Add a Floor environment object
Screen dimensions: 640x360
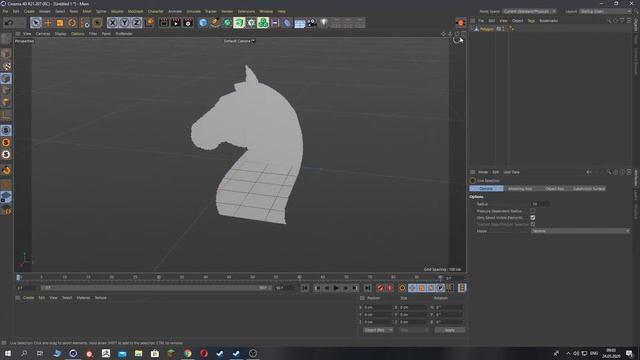pyautogui.click(x=300, y=23)
